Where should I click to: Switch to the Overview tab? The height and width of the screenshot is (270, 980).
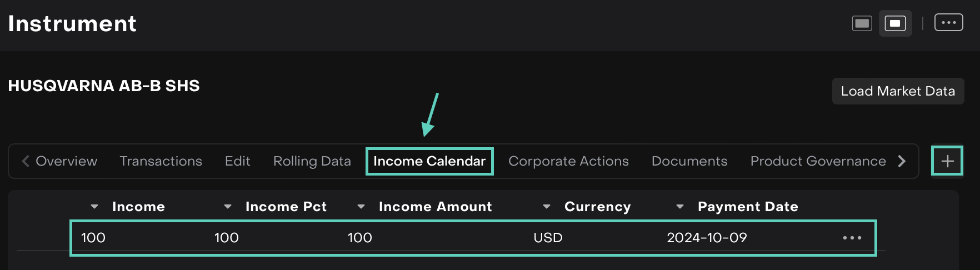tap(66, 161)
